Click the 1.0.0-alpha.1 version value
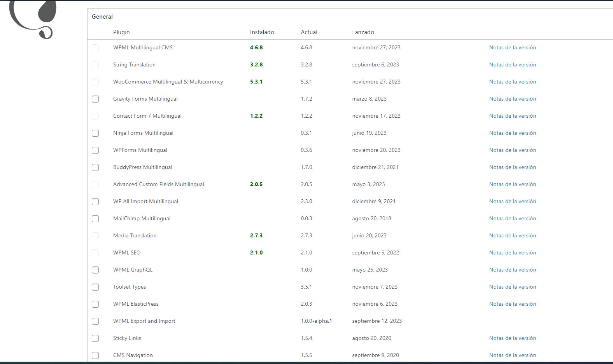The height and width of the screenshot is (364, 613). tap(317, 321)
